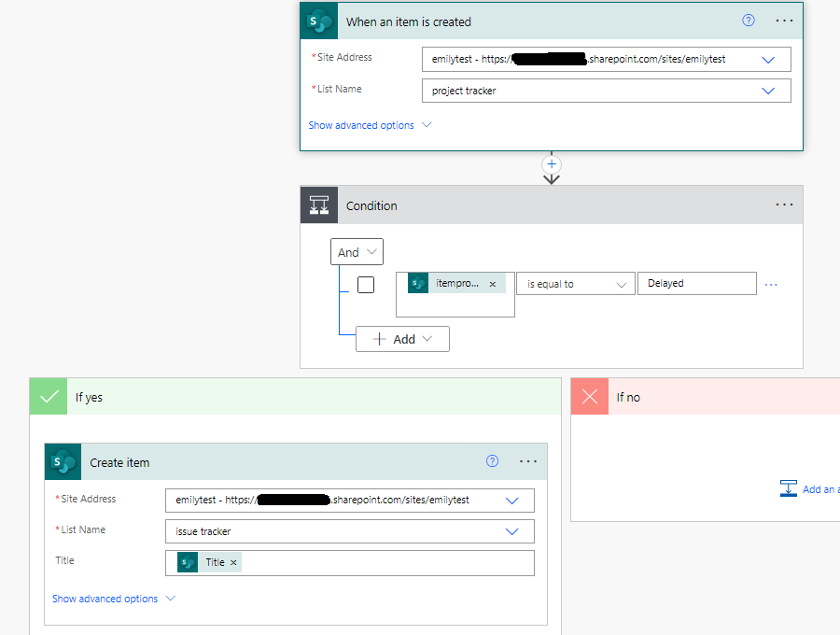Click the When an item is created header
This screenshot has height=635, width=840.
(552, 21)
